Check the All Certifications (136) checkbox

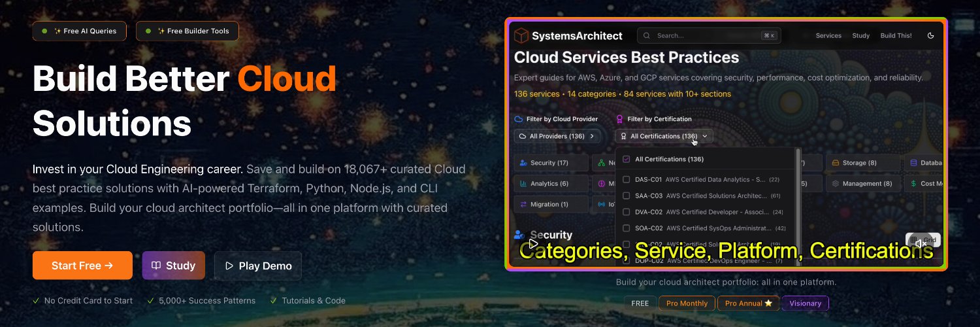point(627,159)
